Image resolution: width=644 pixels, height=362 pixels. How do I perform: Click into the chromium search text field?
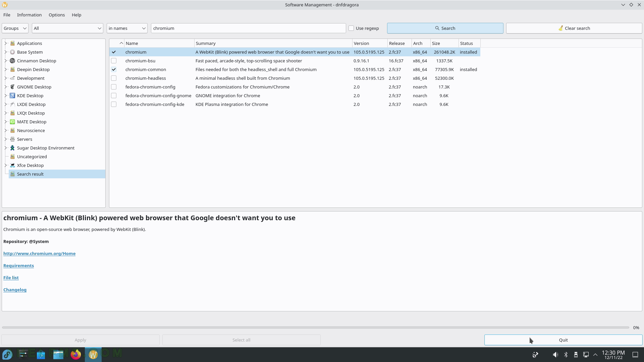point(248,28)
